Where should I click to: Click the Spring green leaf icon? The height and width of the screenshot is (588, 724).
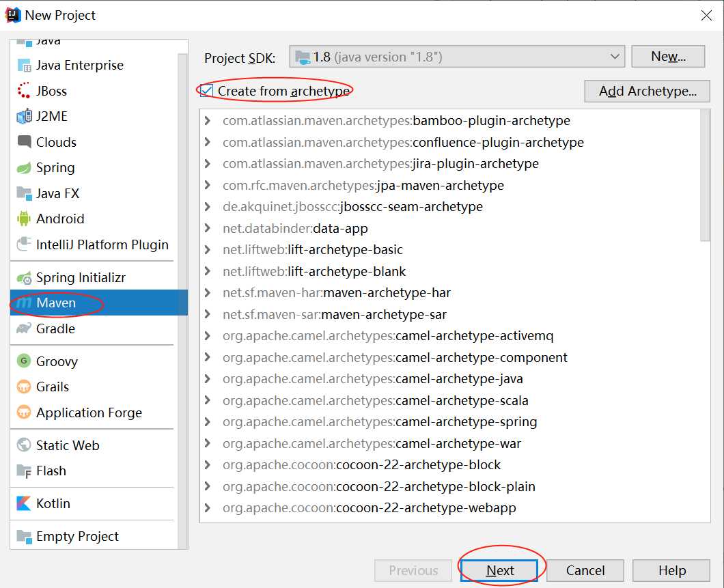(x=23, y=167)
